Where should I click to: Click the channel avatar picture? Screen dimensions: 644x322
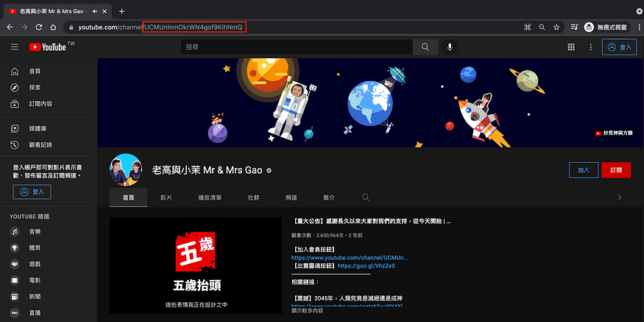pos(126,169)
